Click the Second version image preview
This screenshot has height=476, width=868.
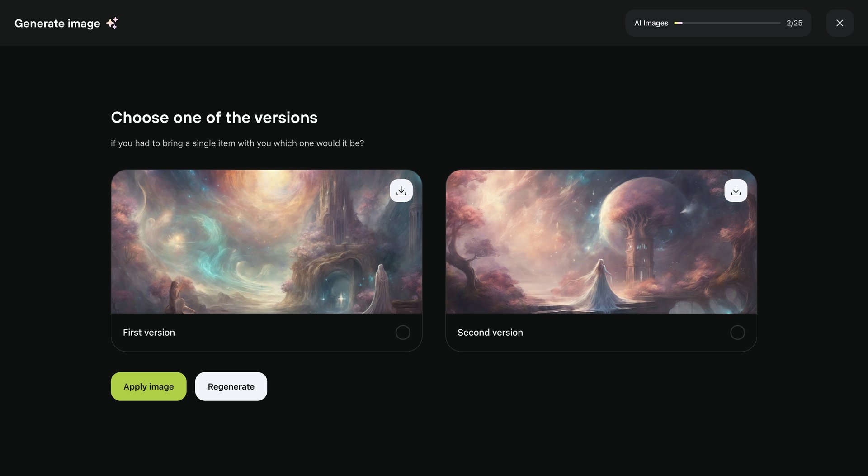point(601,242)
